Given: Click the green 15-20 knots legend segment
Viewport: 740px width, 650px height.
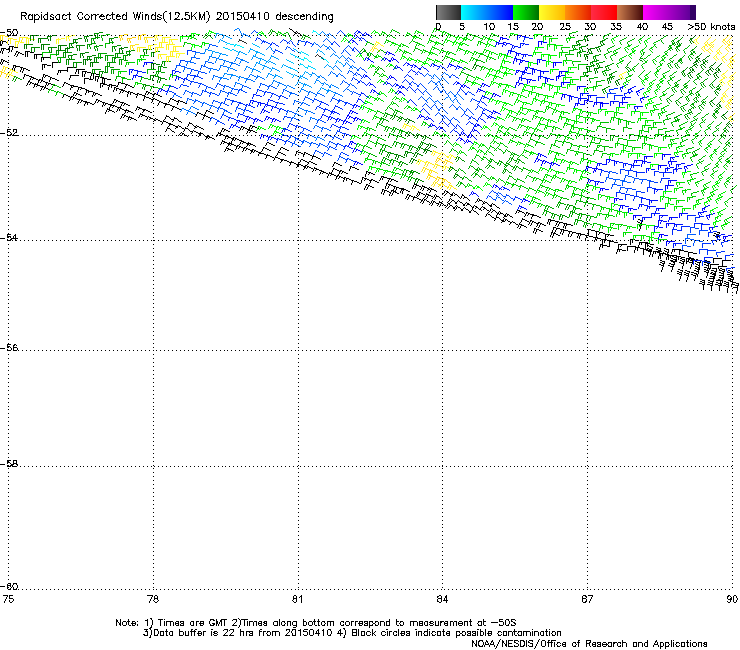Looking at the screenshot, I should [x=526, y=12].
